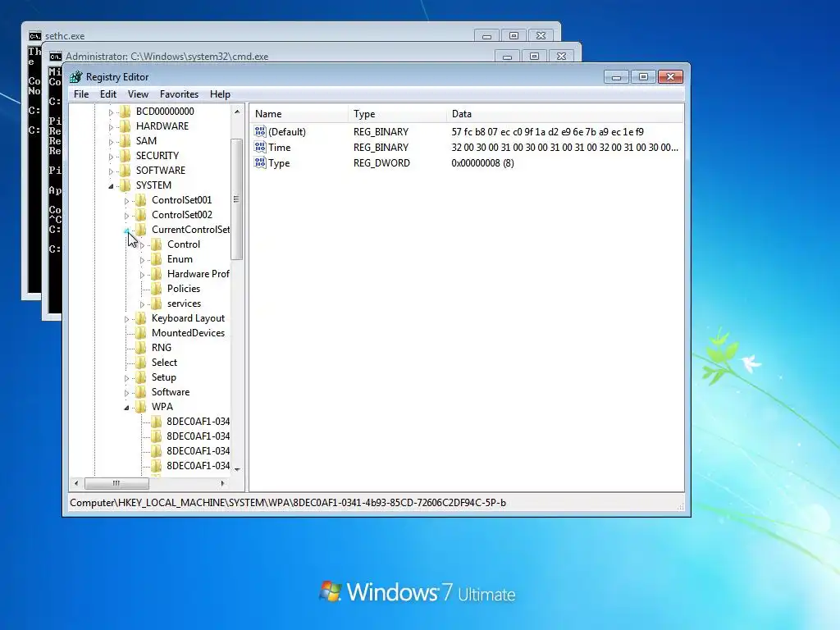Click the tree horizontal scrollbar left arrow
The height and width of the screenshot is (630, 840).
click(x=76, y=483)
